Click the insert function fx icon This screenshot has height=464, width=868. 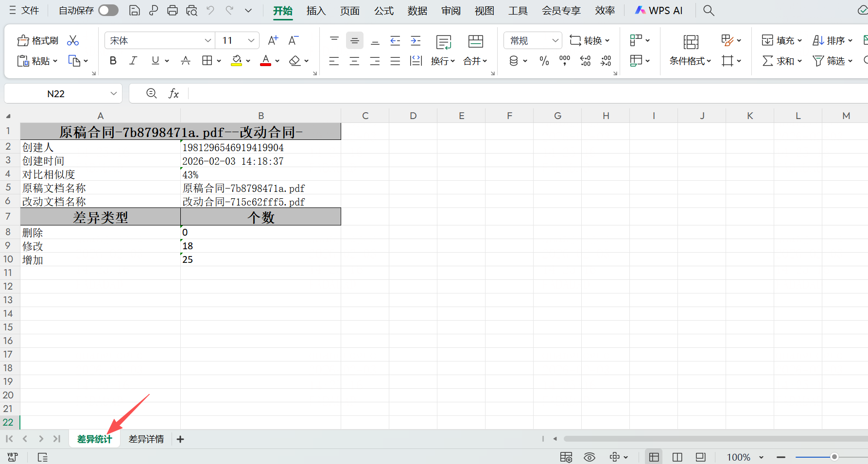pyautogui.click(x=174, y=93)
